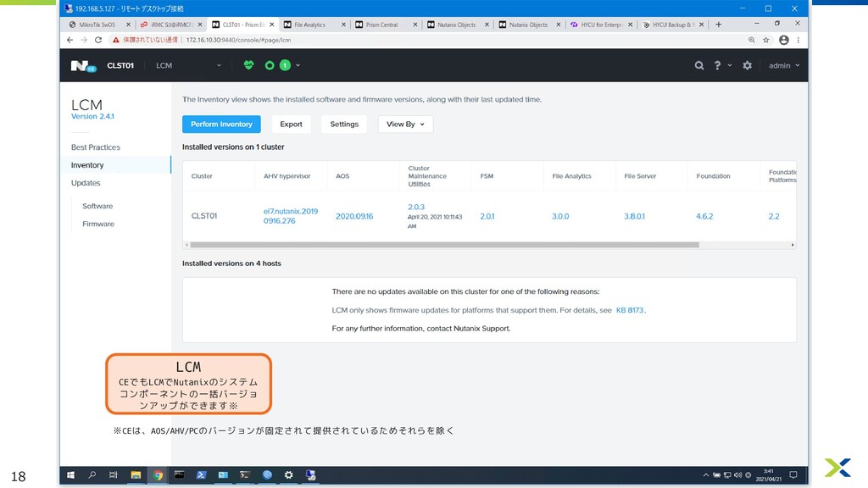Viewport: 868px width, 488px height.
Task: Switch to the HYCU Backup tab
Action: coord(672,25)
